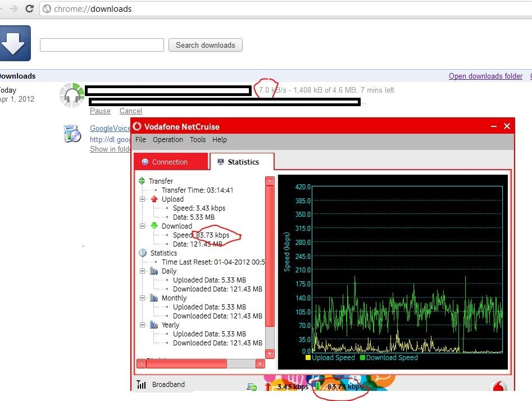Click the yellow Upload Speed legend swatch

click(308, 358)
